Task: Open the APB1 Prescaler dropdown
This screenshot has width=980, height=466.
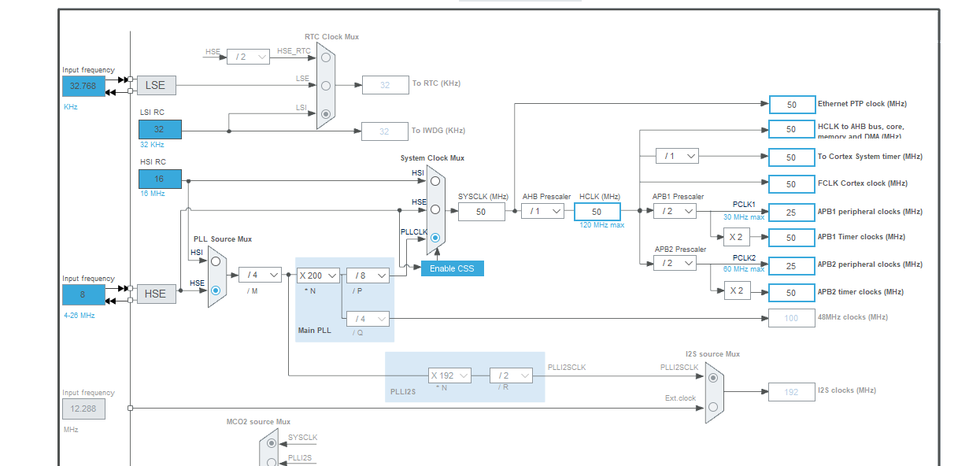Action: tap(675, 211)
